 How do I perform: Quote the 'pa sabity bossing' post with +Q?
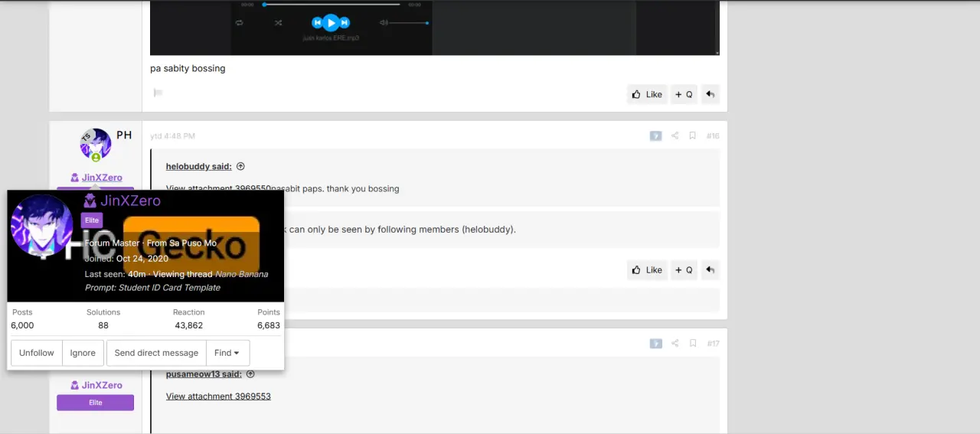click(x=684, y=94)
